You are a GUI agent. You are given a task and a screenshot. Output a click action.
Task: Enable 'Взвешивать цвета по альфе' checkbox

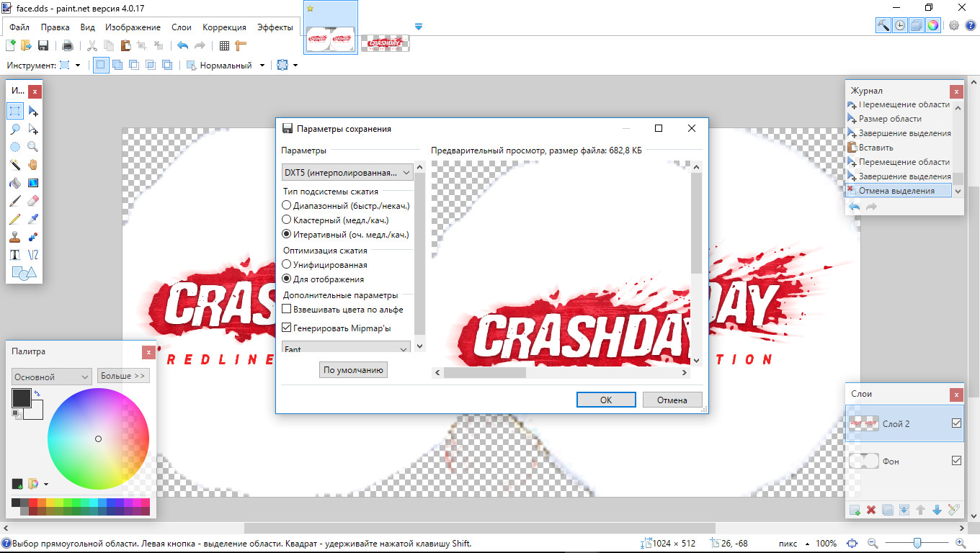coord(343,310)
